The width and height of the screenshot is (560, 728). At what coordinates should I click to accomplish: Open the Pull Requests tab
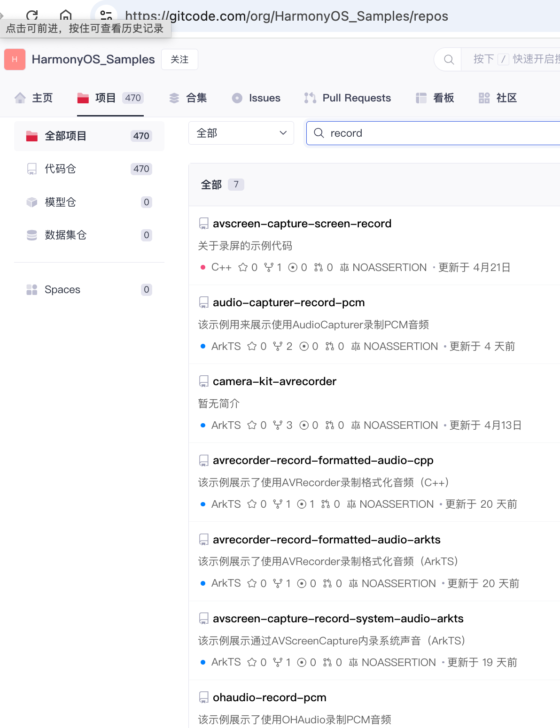[x=348, y=98]
